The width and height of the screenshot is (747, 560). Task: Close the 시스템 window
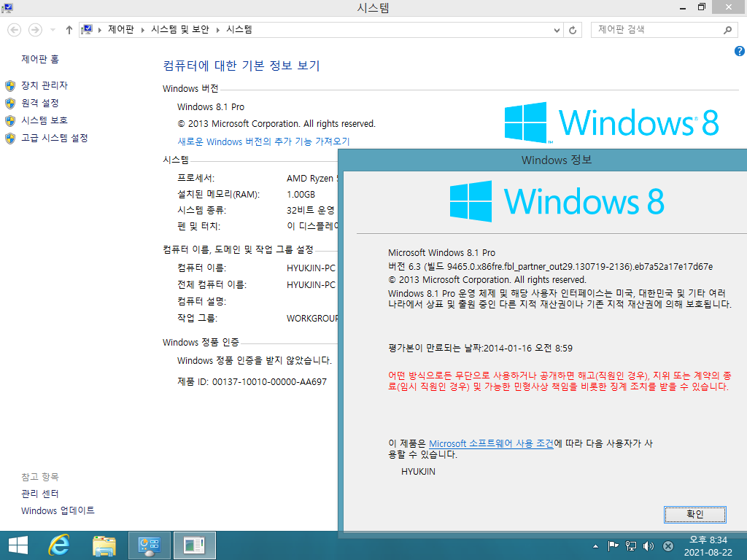point(729,7)
